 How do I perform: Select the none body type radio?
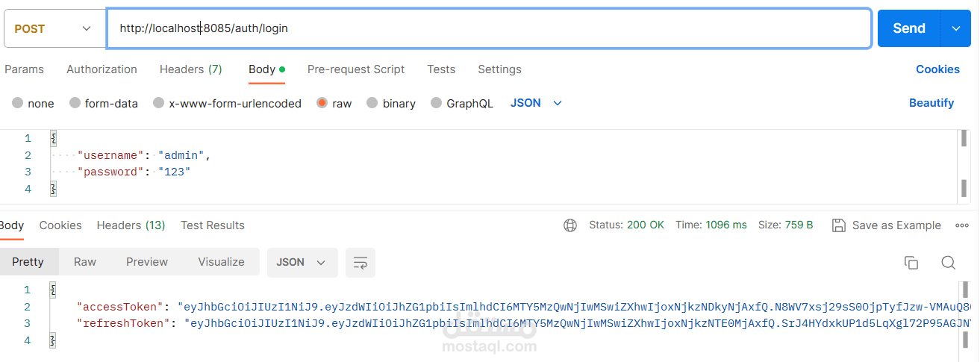(x=18, y=103)
